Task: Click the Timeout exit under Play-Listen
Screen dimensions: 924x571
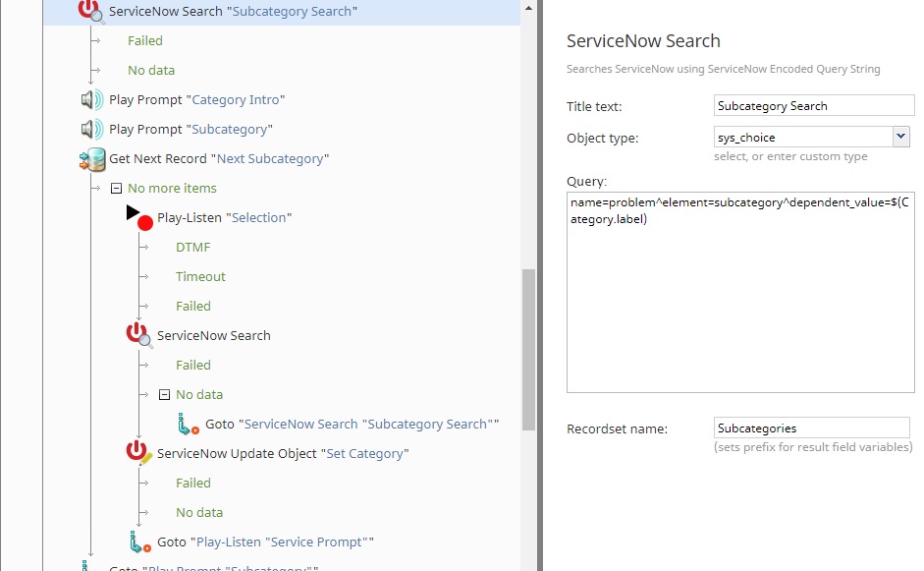Action: click(200, 276)
